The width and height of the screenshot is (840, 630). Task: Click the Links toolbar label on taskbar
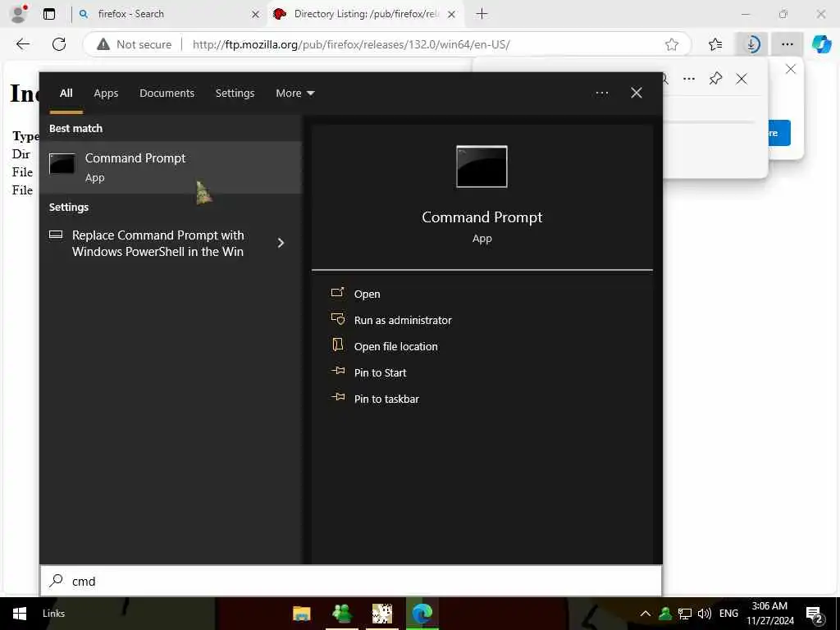pyautogui.click(x=53, y=614)
